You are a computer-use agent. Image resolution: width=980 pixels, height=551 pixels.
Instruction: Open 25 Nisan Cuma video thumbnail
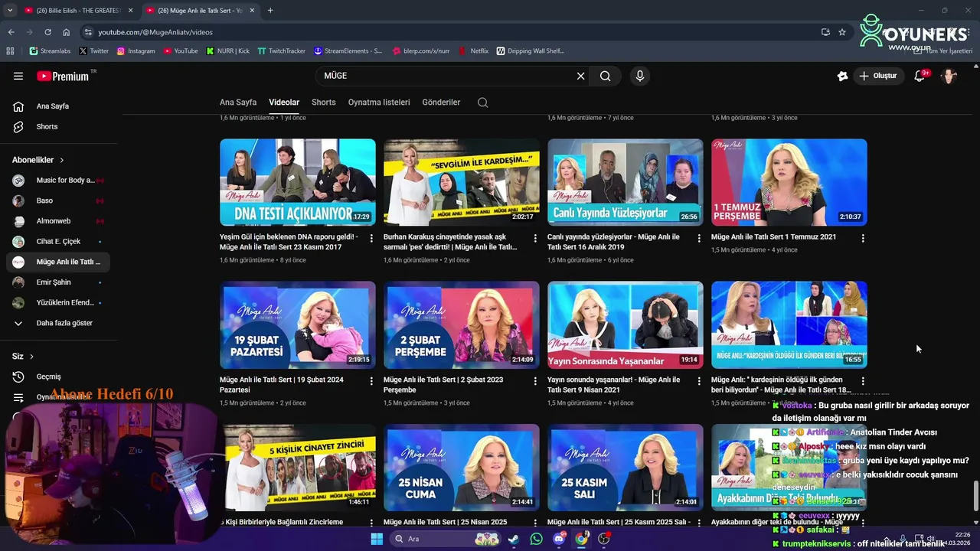click(x=462, y=468)
